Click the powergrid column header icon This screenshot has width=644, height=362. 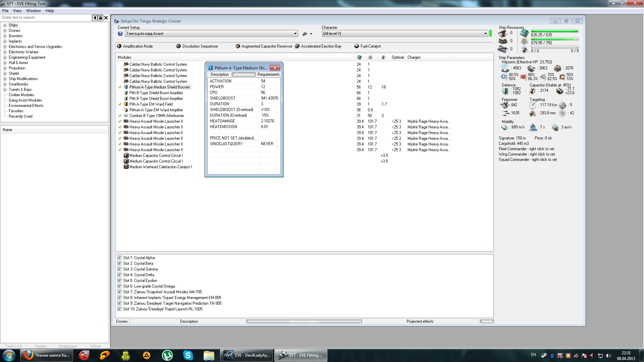click(x=370, y=57)
